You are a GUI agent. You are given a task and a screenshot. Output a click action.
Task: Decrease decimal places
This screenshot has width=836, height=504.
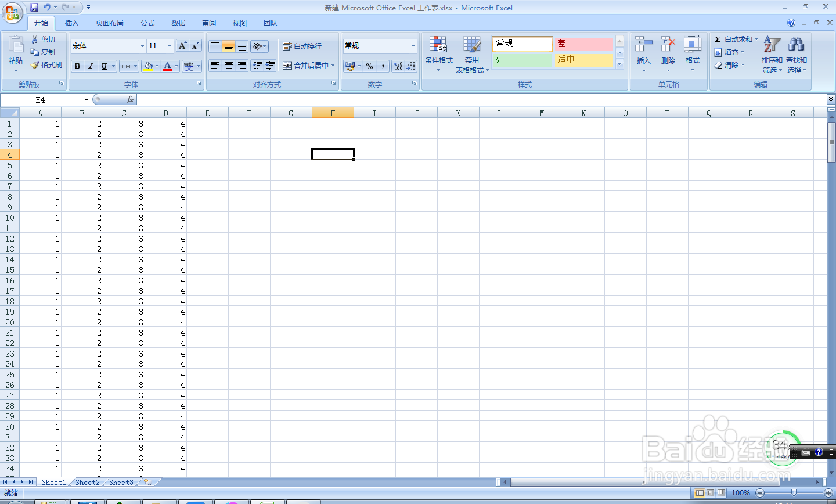coord(411,66)
